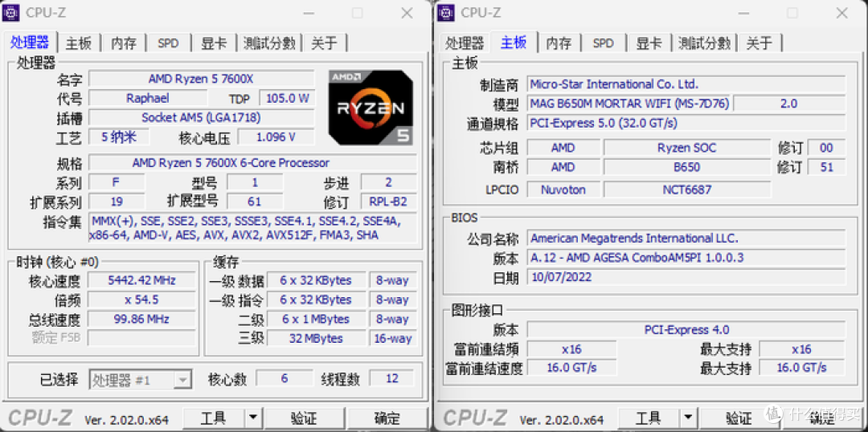The width and height of the screenshot is (868, 432).
Task: Click revision value RPL-B2
Action: [x=389, y=202]
